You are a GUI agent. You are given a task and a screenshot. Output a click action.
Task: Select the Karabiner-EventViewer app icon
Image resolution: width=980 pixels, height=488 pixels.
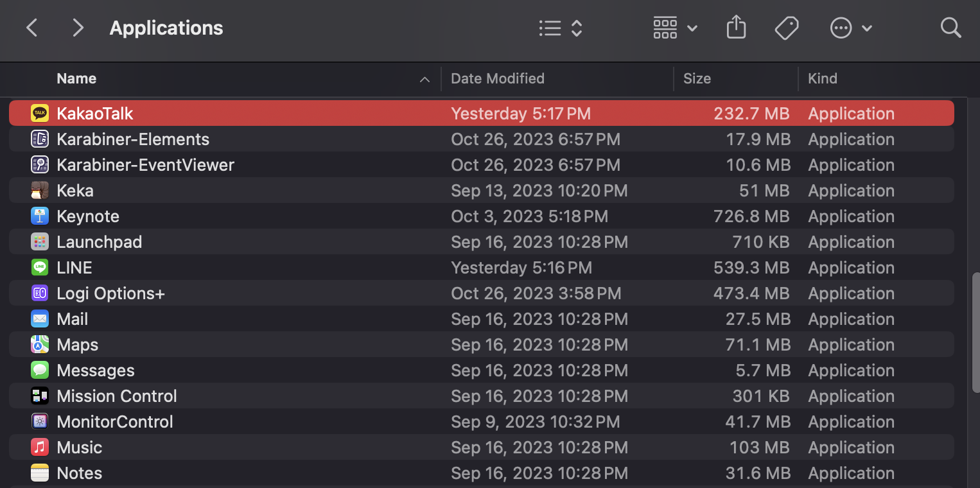(40, 165)
